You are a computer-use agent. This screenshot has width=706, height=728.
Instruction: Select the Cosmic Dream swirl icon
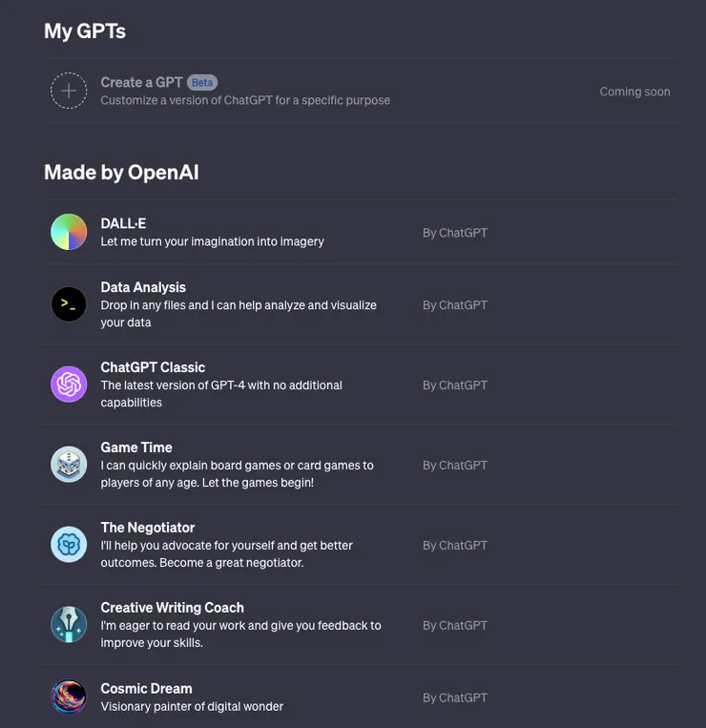point(69,697)
